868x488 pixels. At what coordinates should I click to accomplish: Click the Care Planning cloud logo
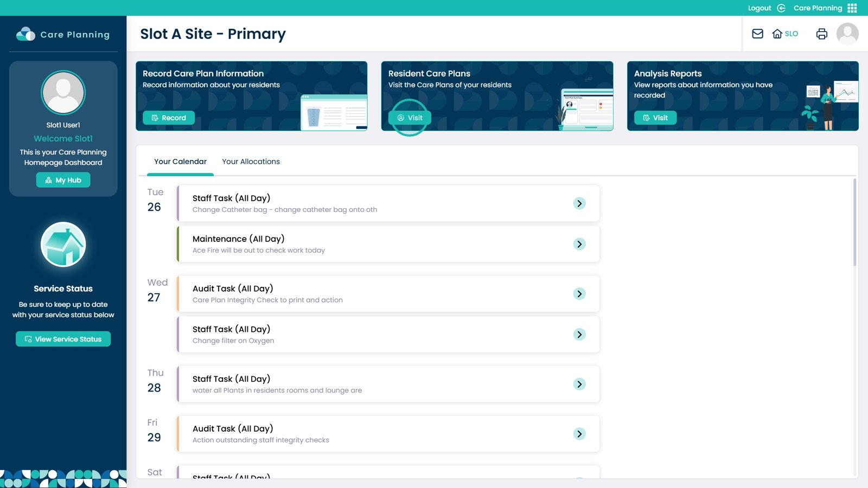[x=25, y=34]
